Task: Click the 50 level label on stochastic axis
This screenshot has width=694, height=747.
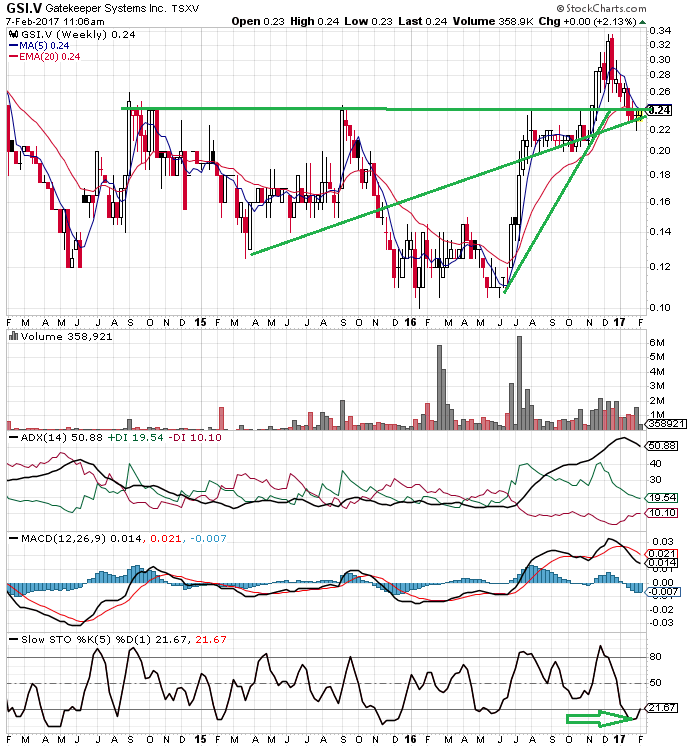Action: coord(656,683)
